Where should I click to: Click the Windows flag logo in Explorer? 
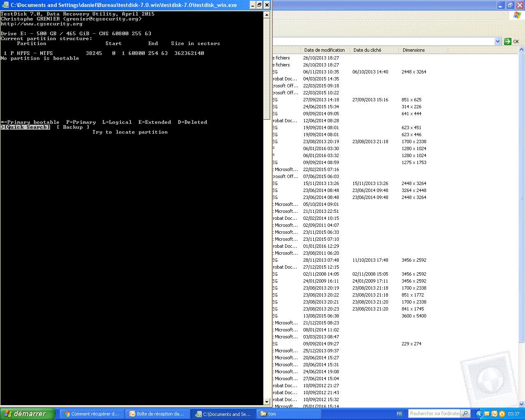(517, 15)
